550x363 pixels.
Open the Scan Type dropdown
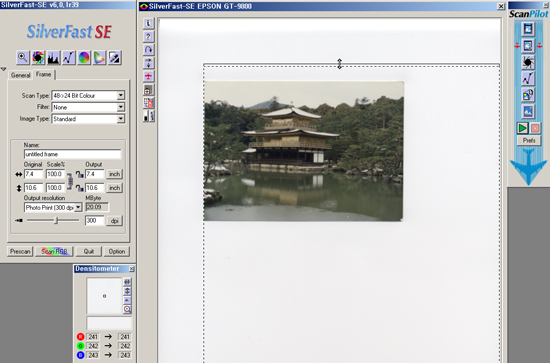coord(121,95)
